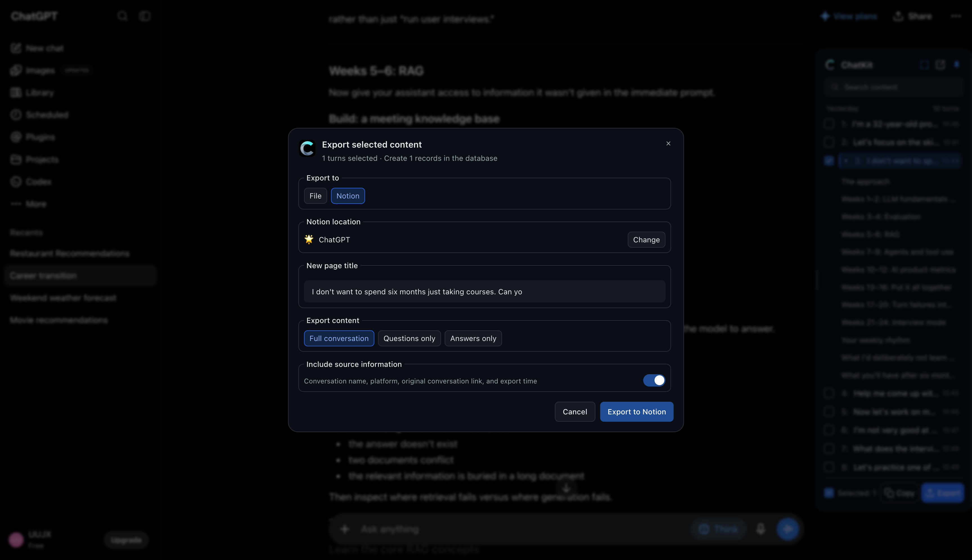The image size is (972, 560).
Task: Click View plans in top bar
Action: [x=849, y=16]
